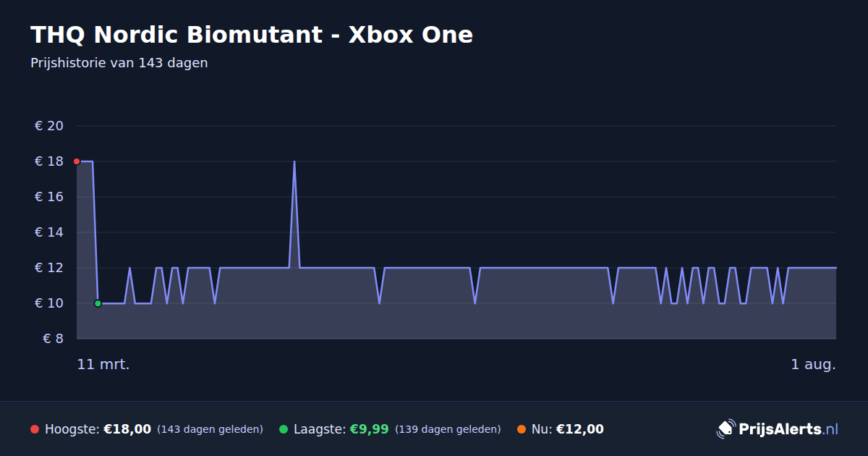Click the Hoogste €18,00 value

(127, 429)
